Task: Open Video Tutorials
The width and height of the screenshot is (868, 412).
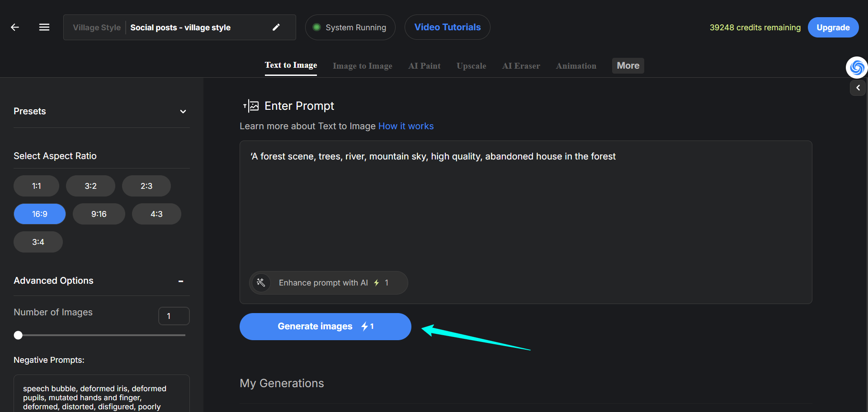Action: pyautogui.click(x=448, y=28)
